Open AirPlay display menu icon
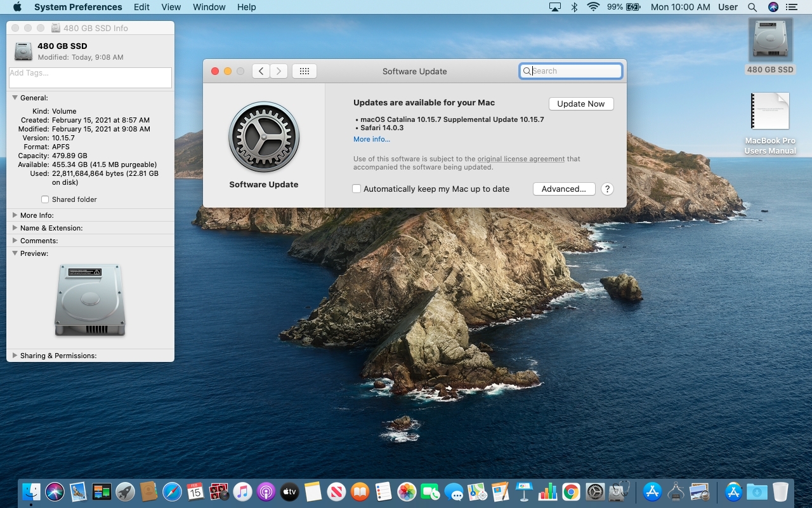This screenshot has width=812, height=508. [x=555, y=7]
